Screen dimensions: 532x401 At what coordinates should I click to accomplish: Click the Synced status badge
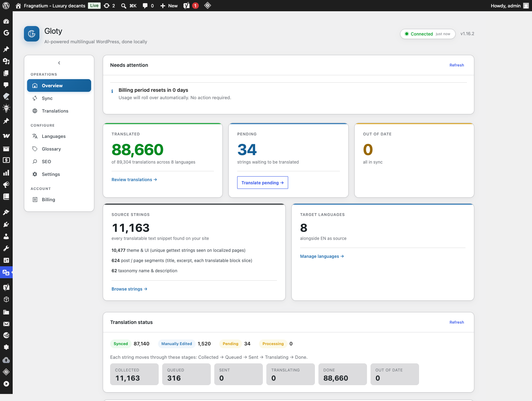121,344
